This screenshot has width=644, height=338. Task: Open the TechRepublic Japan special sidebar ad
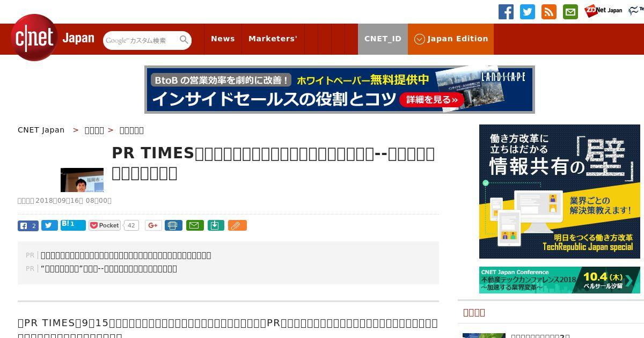[560, 192]
